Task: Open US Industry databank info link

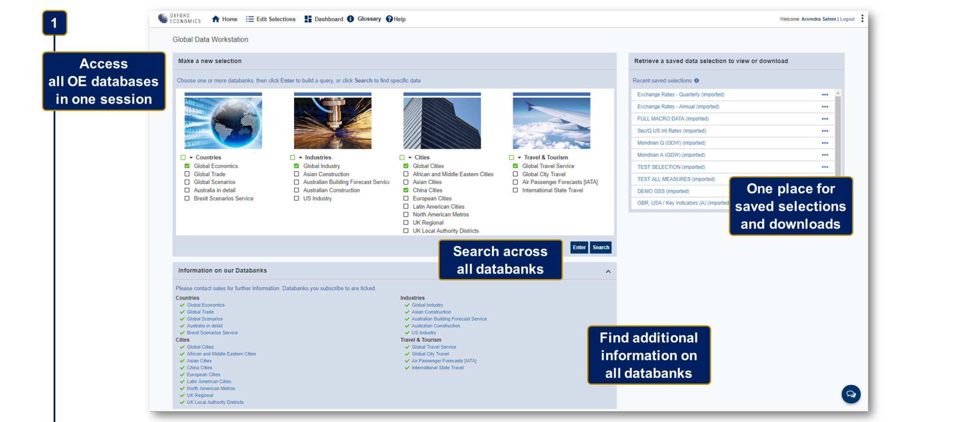Action: coord(424,333)
